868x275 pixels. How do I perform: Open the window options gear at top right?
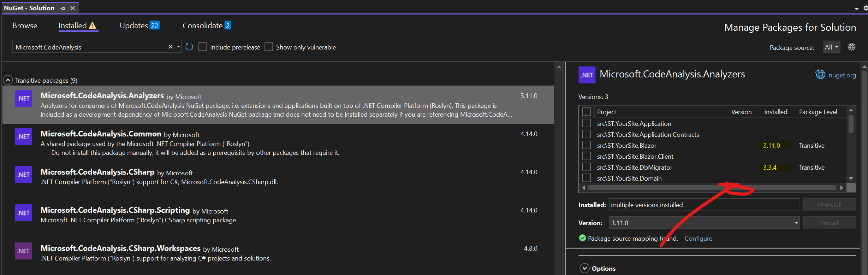pos(865,8)
